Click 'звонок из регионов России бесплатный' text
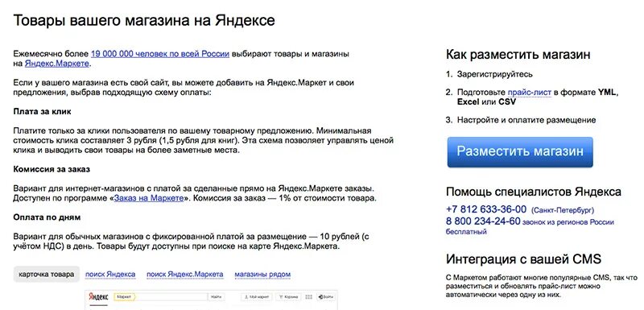Image resolution: width=644 pixels, height=310 pixels. click(x=530, y=226)
